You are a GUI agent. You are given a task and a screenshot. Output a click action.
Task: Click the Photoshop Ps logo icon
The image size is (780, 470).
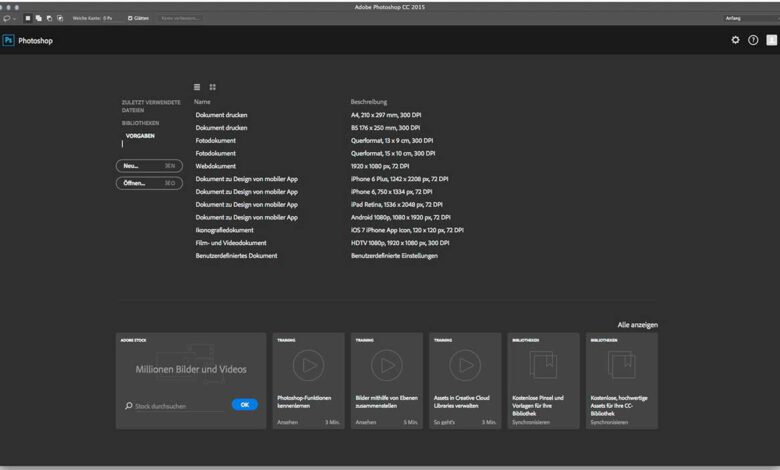point(8,40)
